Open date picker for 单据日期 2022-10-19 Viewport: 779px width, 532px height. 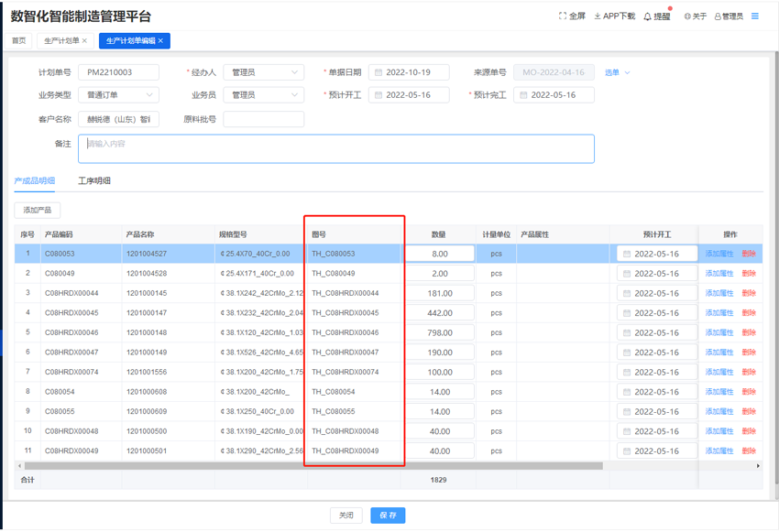pyautogui.click(x=409, y=72)
